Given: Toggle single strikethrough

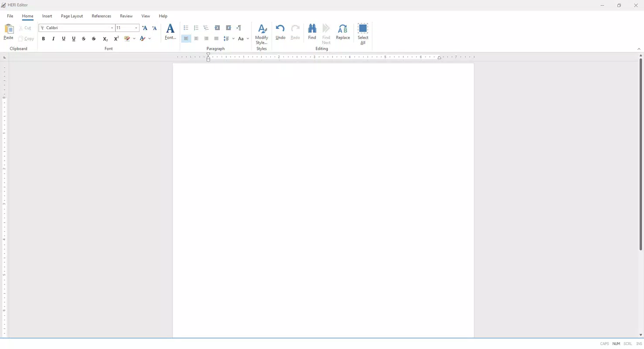Looking at the screenshot, I should (x=84, y=39).
